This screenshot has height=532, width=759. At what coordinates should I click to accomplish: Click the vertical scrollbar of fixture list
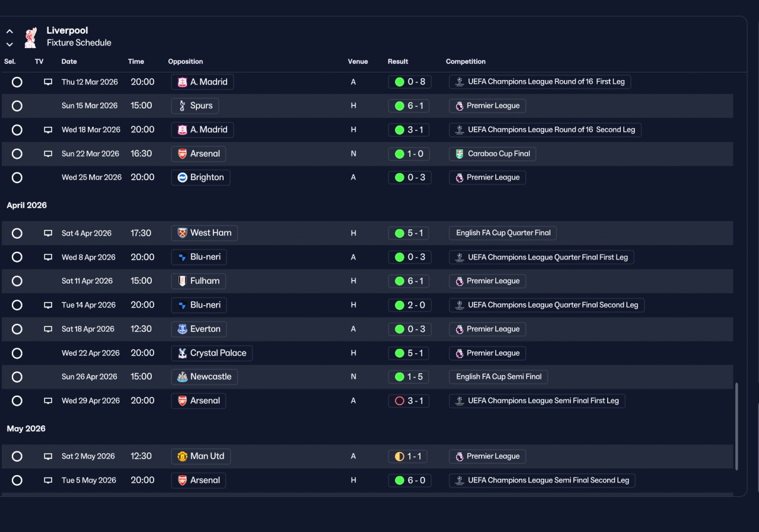(x=737, y=427)
